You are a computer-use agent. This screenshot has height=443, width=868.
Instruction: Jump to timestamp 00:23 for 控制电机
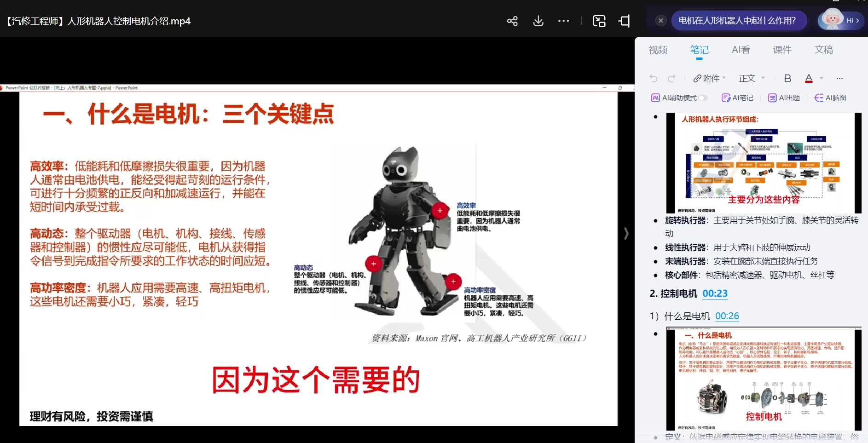[715, 293]
